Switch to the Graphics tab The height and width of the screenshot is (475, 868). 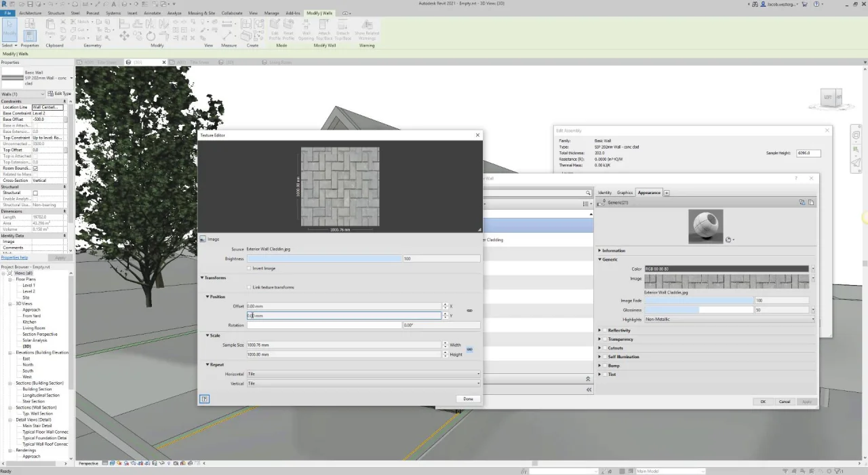coord(625,193)
